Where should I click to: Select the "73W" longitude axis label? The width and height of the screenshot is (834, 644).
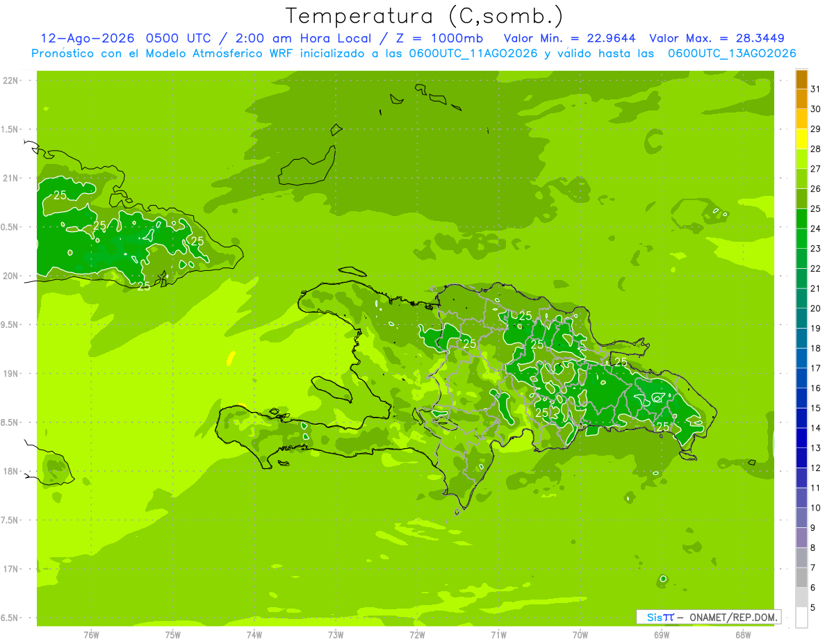click(336, 634)
